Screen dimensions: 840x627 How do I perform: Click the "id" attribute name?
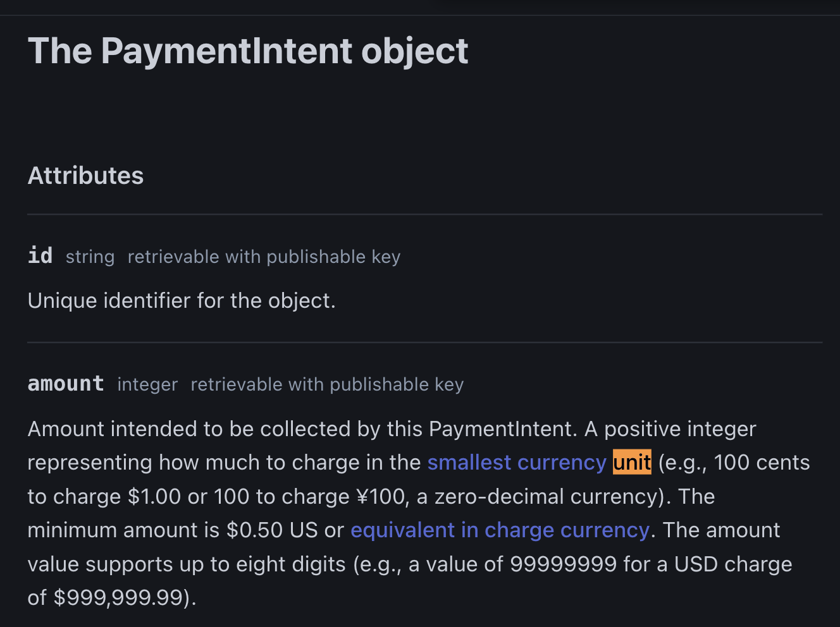pos(40,256)
